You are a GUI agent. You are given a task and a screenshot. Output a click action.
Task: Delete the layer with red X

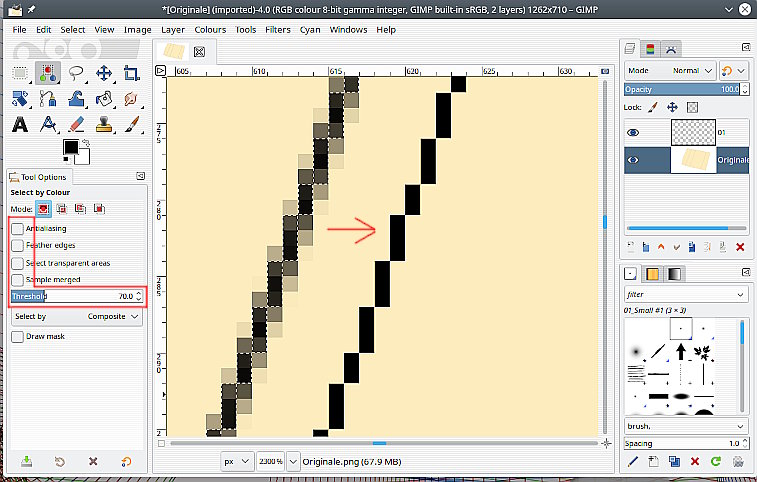pyautogui.click(x=740, y=247)
